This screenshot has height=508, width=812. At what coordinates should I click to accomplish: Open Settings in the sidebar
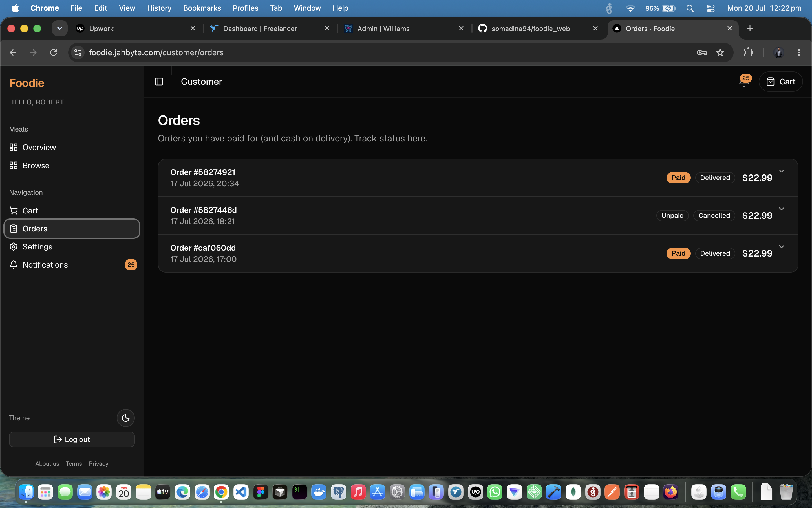72,247
